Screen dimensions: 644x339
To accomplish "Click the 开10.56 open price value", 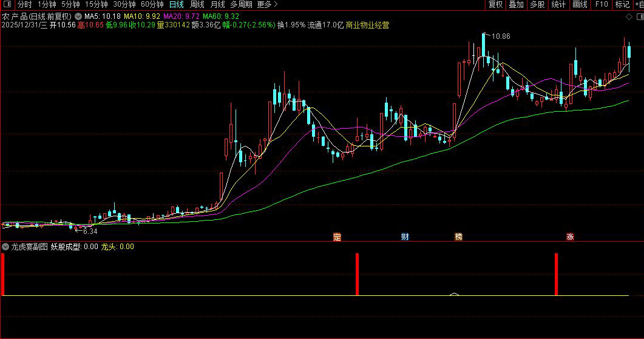I will pos(63,25).
